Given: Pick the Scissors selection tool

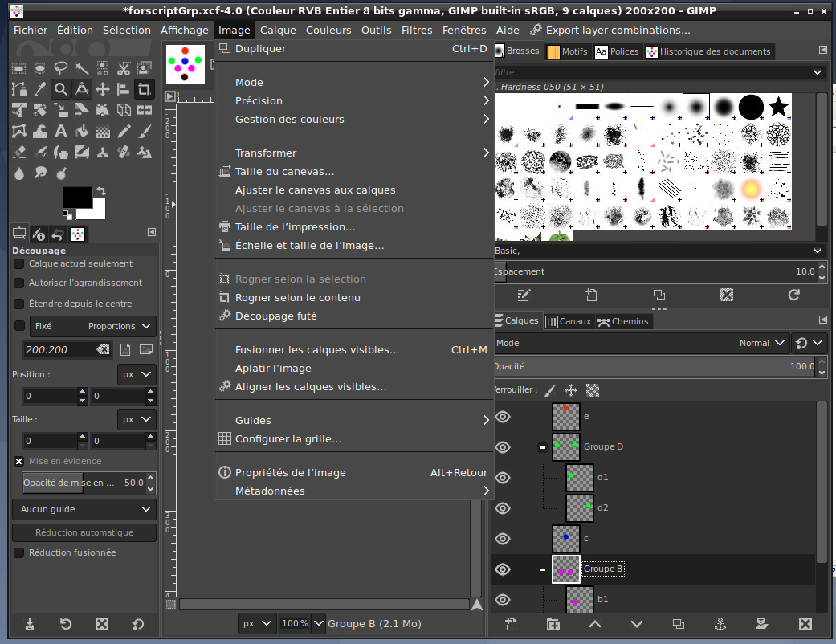Looking at the screenshot, I should point(123,68).
